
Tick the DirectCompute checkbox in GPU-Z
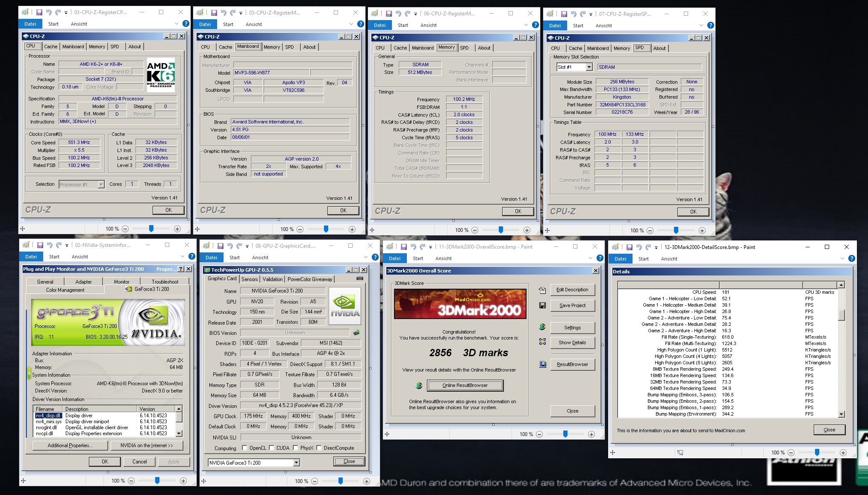point(319,448)
